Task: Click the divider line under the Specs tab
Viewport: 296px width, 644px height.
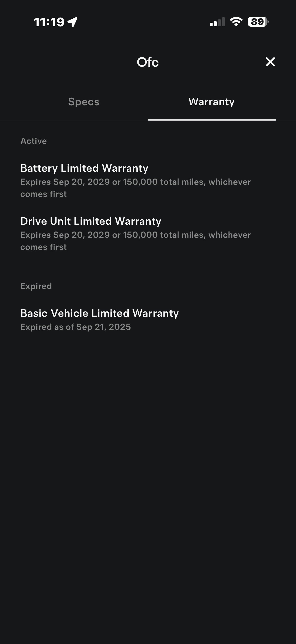Action: click(x=74, y=121)
